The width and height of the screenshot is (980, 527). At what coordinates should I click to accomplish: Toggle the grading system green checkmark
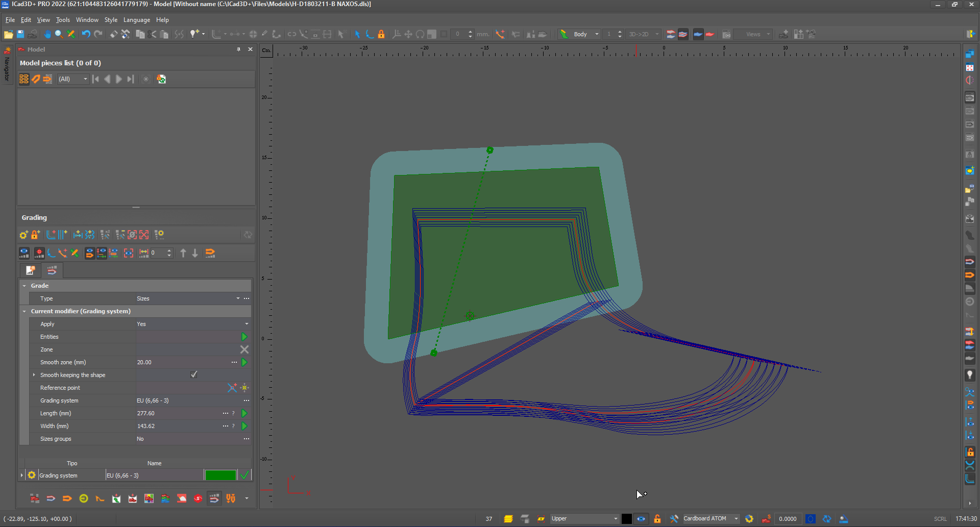(x=245, y=475)
